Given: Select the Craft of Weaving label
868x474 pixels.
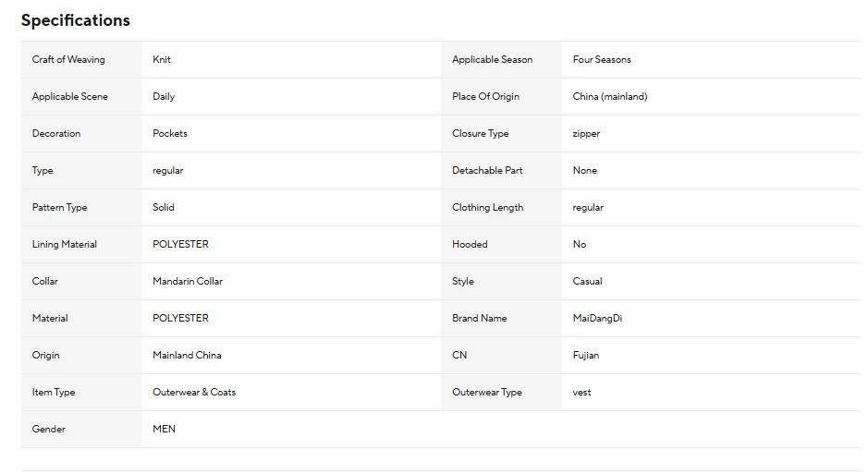Looking at the screenshot, I should pos(68,60).
